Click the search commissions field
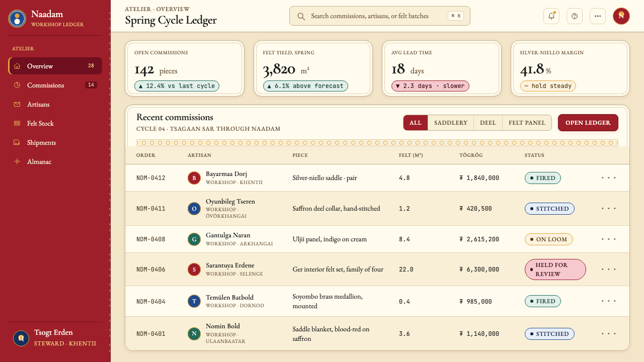The height and width of the screenshot is (362, 644). coord(380,16)
